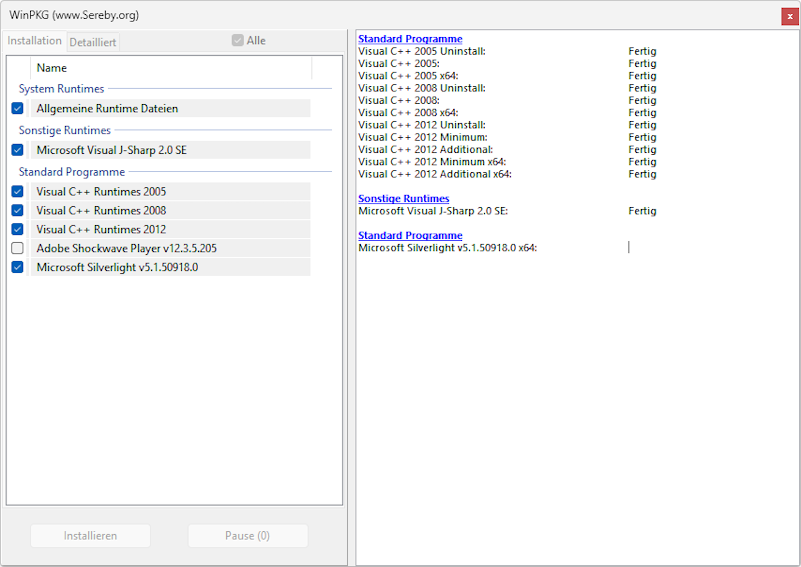Screen dimensions: 801x567
Task: Collapse the Standard Programme group header
Action: pos(71,172)
